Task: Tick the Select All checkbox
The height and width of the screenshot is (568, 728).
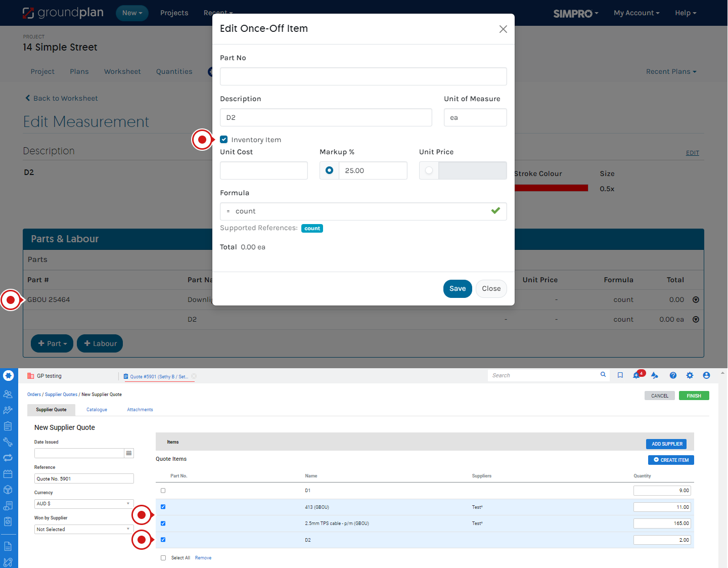Action: coord(163,558)
